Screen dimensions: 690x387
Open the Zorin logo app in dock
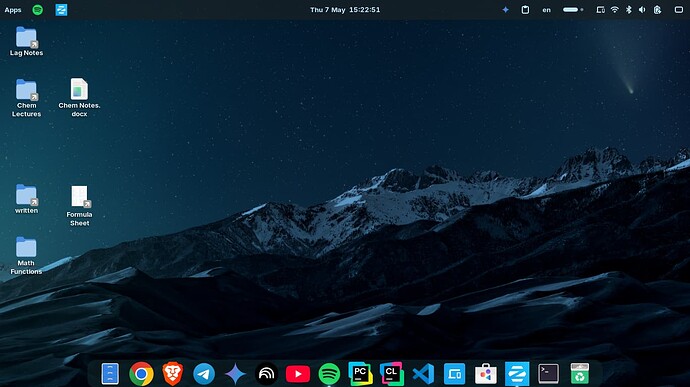point(517,374)
